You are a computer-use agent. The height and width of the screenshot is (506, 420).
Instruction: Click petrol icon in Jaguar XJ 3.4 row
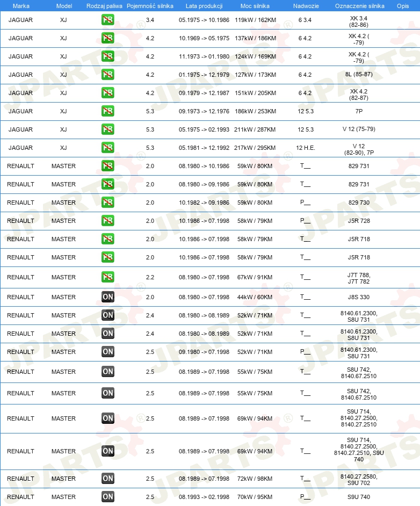(x=108, y=20)
